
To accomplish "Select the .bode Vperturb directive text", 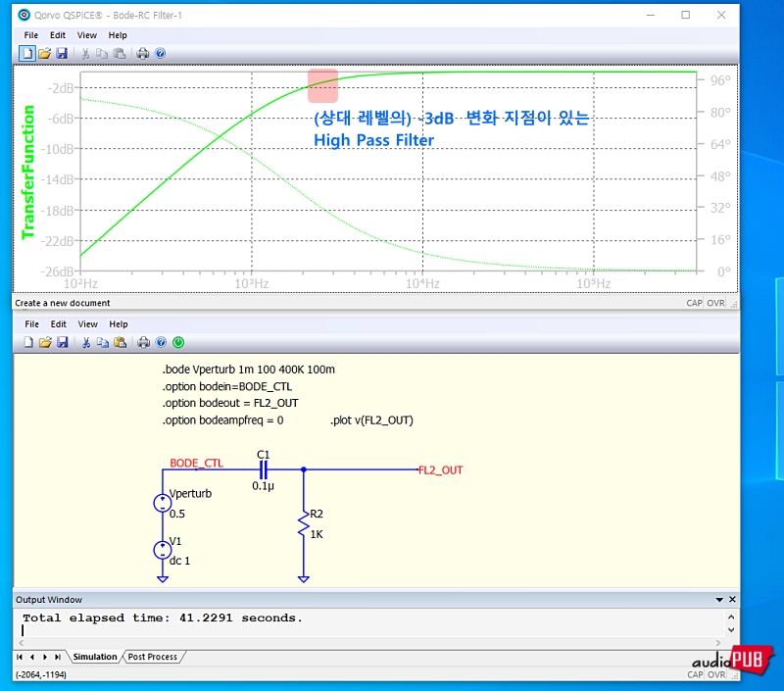I will coord(249,370).
